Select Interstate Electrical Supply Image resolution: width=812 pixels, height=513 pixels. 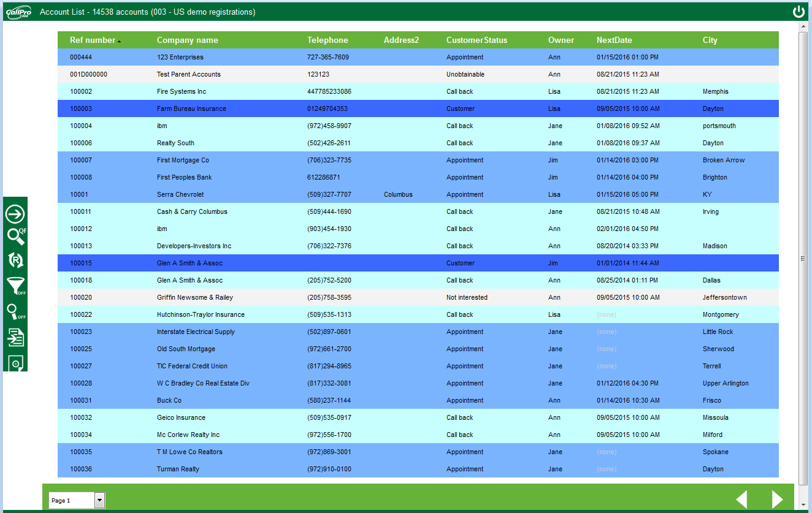pos(196,332)
